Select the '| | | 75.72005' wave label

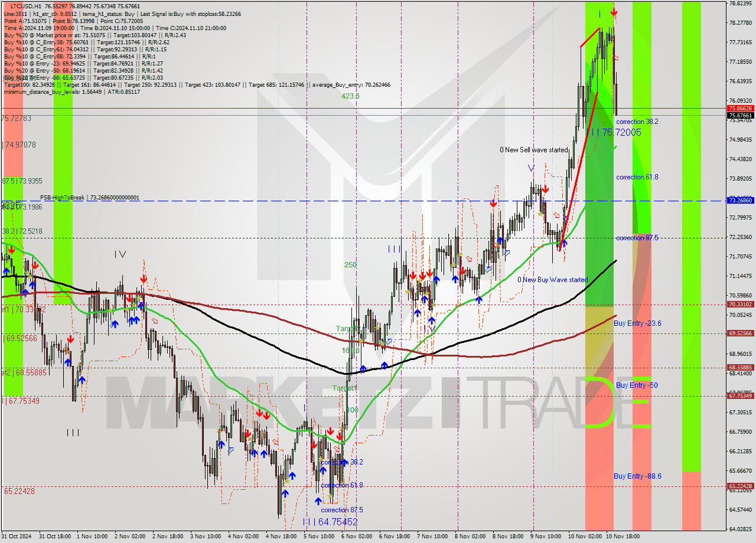point(614,132)
